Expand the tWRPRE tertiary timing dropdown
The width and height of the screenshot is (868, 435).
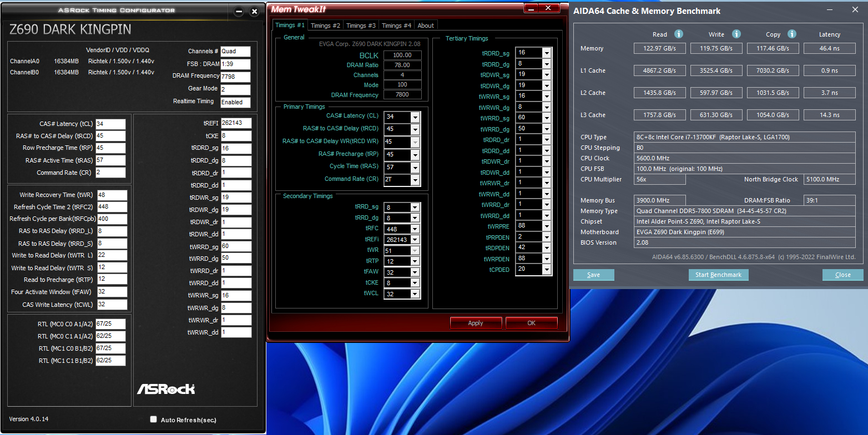click(547, 226)
